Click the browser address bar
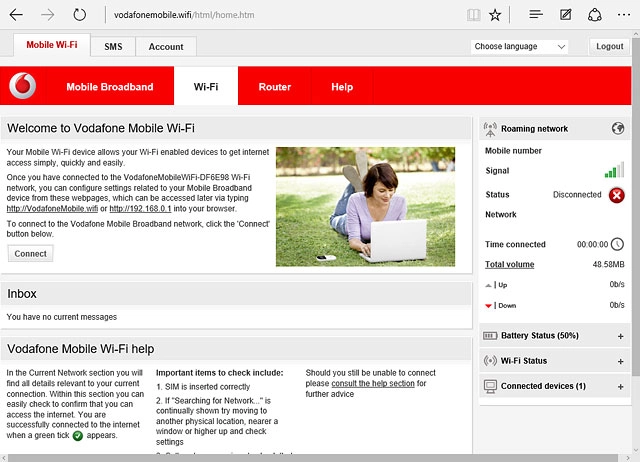640x462 pixels. [280, 16]
